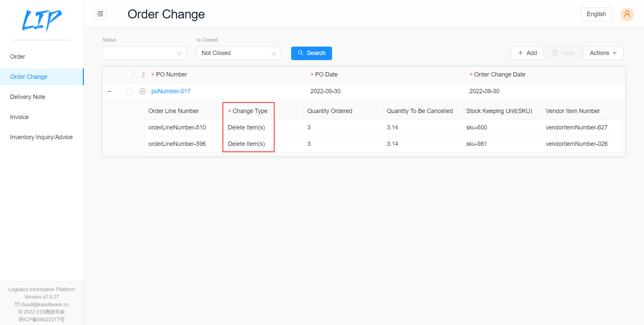Click the plus circle icon beside poNumber-017
644x325 pixels.
(143, 91)
